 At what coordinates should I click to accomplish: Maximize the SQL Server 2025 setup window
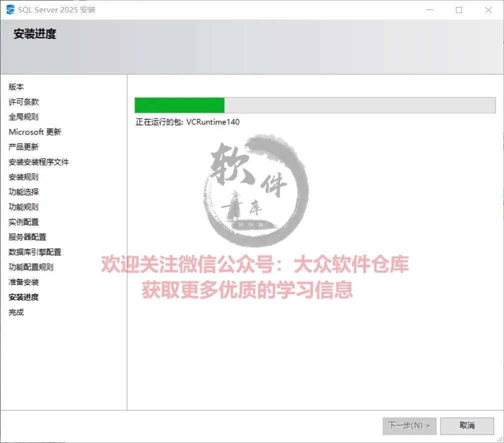(459, 10)
